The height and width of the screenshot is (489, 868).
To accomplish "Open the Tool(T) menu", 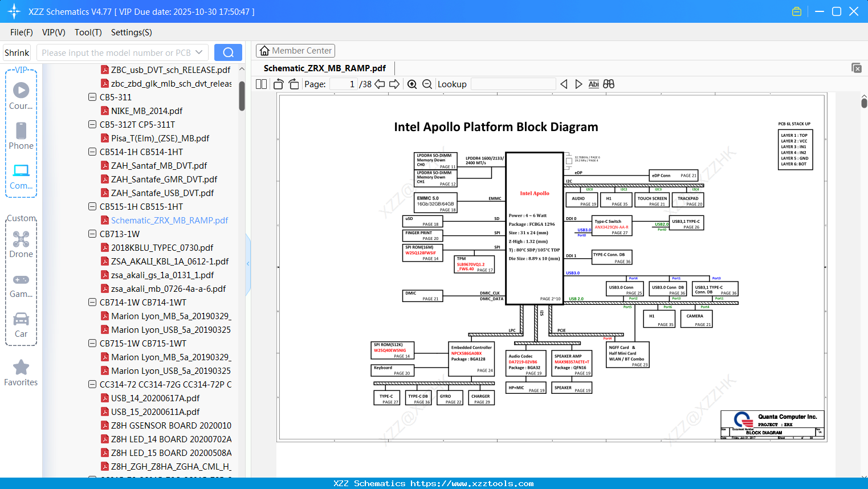I will coord(88,32).
